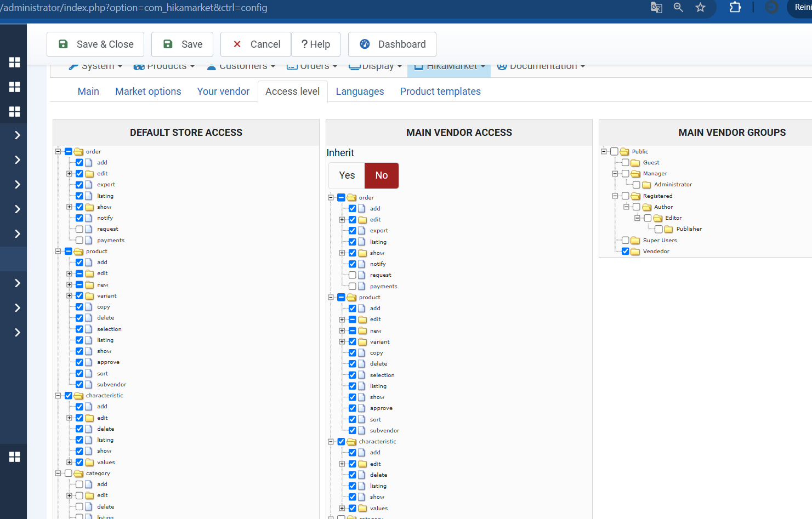
Task: Collapse the Public group tree node
Action: pos(604,152)
